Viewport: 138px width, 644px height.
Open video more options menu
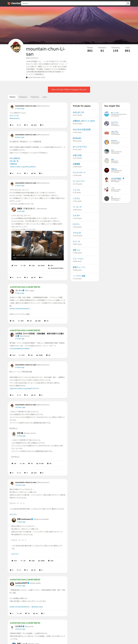click(61, 255)
